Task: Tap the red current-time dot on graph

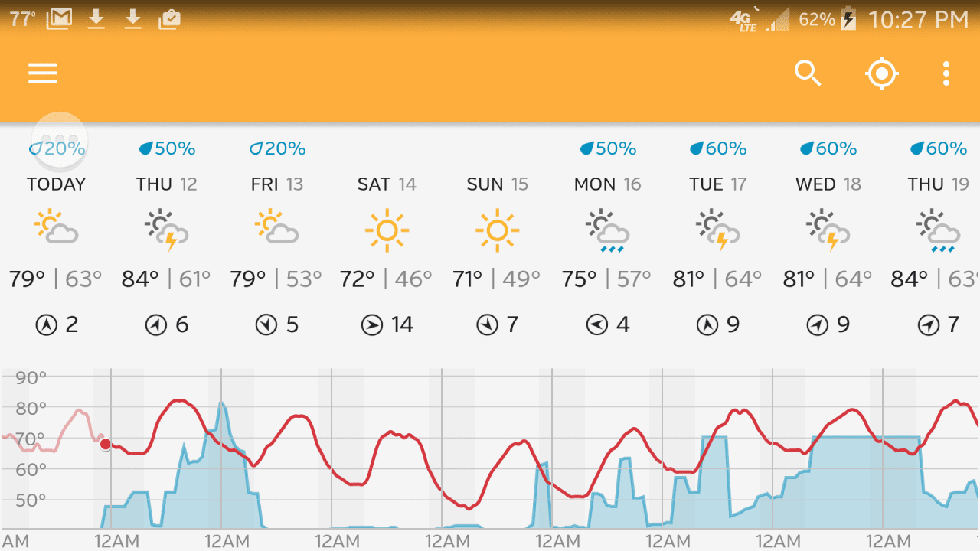Action: coord(106,444)
